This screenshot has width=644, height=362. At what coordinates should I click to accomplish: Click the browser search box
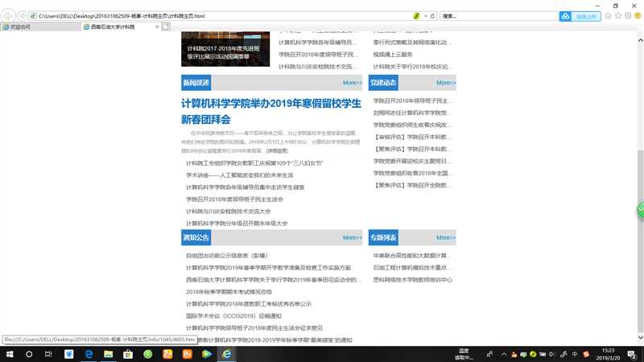click(499, 16)
